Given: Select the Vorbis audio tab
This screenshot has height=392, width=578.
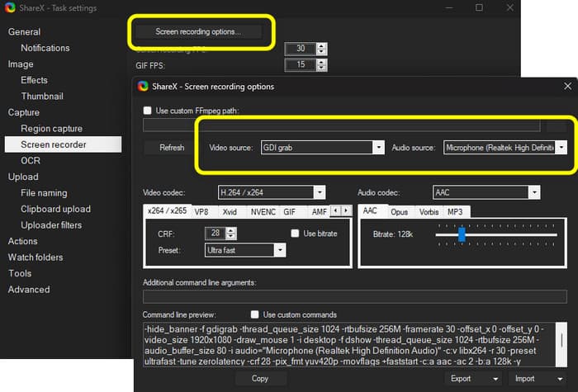Looking at the screenshot, I should [x=429, y=212].
